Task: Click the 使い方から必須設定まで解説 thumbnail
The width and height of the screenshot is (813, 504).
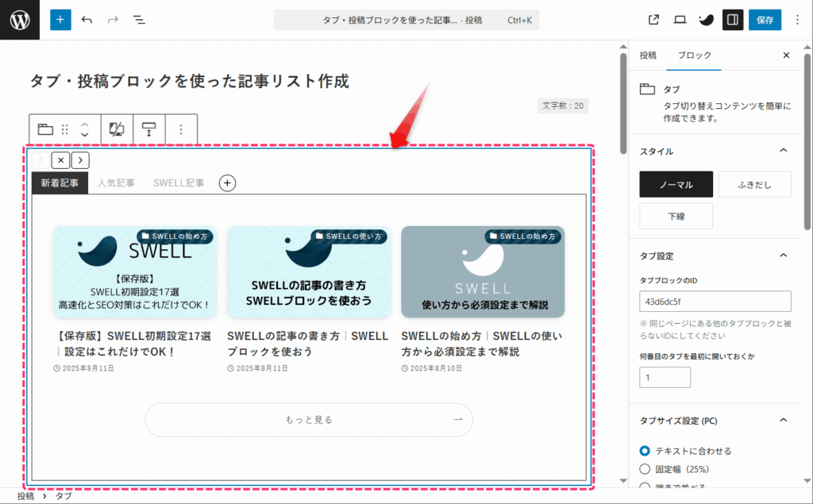Action: 483,271
